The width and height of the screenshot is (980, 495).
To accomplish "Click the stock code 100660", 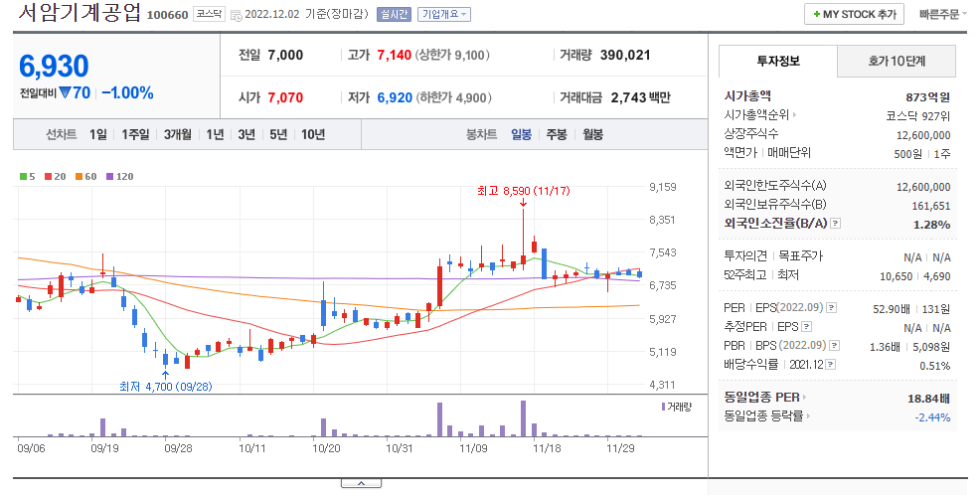I will pyautogui.click(x=168, y=15).
